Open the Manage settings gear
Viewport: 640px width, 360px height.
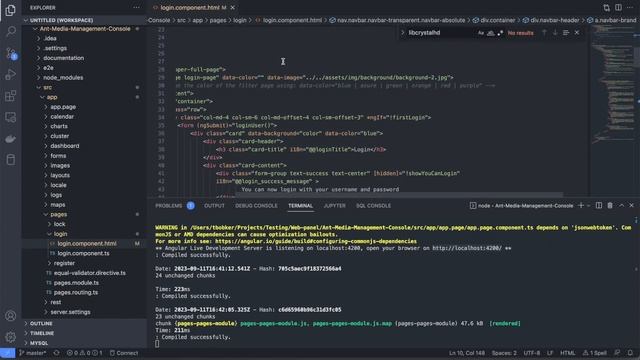coord(11,337)
